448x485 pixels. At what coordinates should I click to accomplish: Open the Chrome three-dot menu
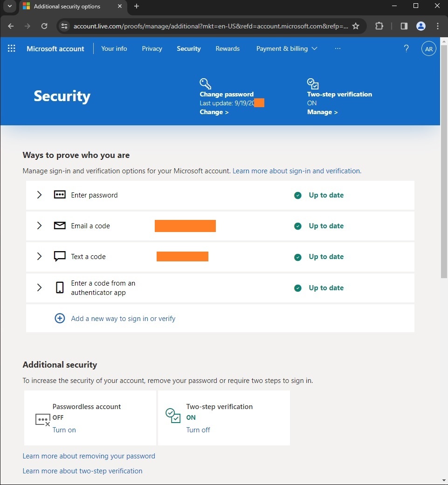(437, 26)
